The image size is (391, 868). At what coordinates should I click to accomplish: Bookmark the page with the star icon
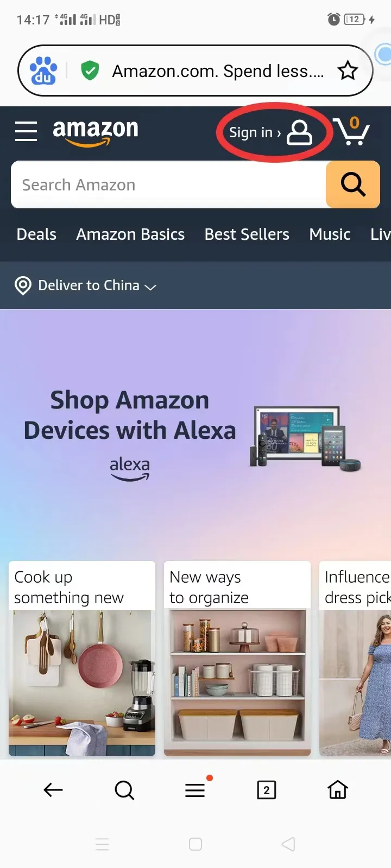[x=348, y=71]
